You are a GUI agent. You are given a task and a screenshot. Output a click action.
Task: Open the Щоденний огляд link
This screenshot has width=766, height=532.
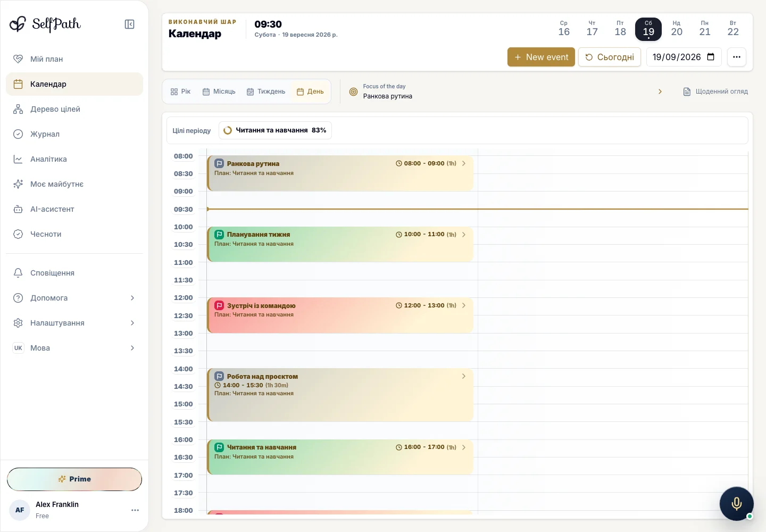tap(715, 92)
